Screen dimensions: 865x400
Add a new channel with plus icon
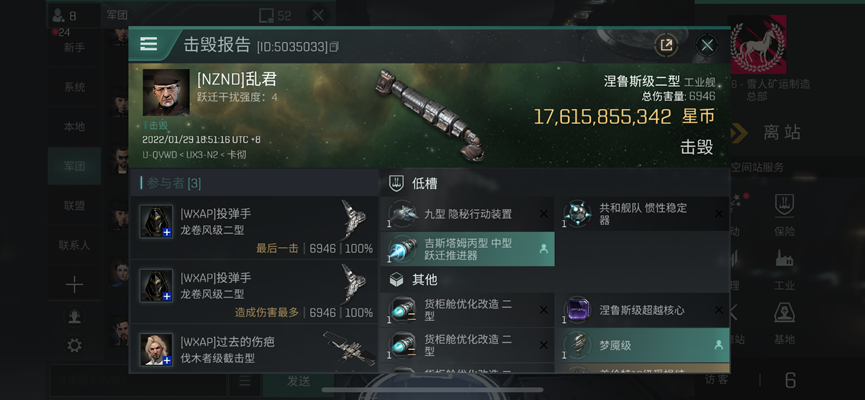point(74,285)
